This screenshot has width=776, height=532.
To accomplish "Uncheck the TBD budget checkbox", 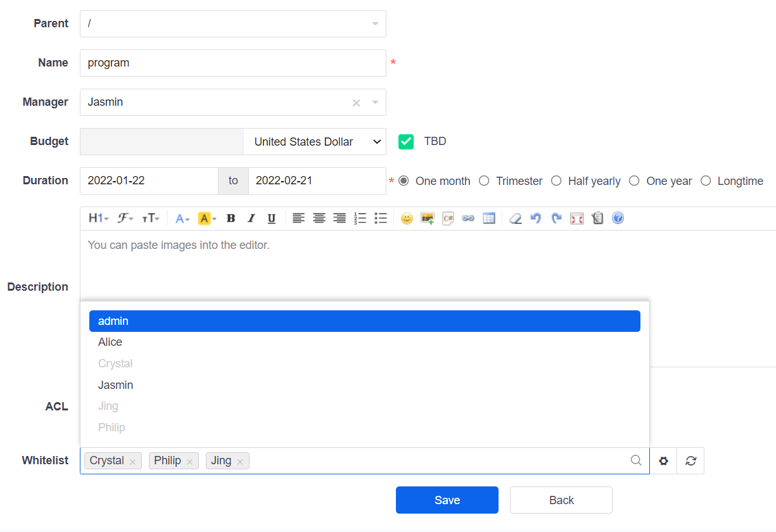I will tap(406, 142).
